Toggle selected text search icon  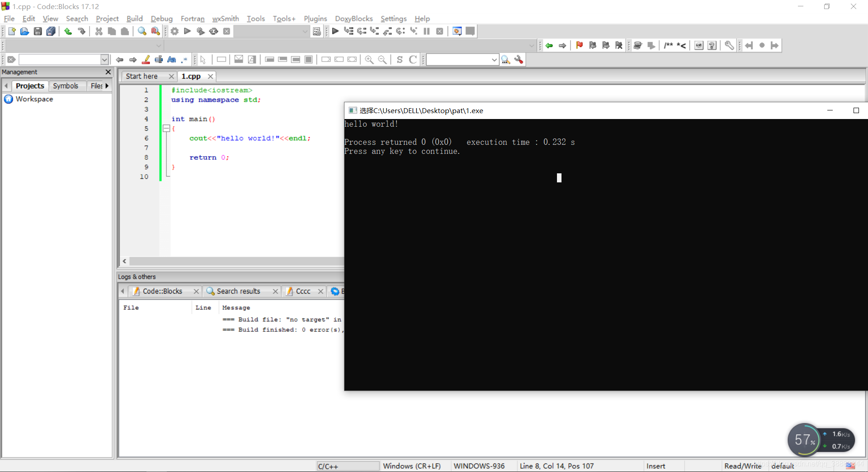pos(159,59)
